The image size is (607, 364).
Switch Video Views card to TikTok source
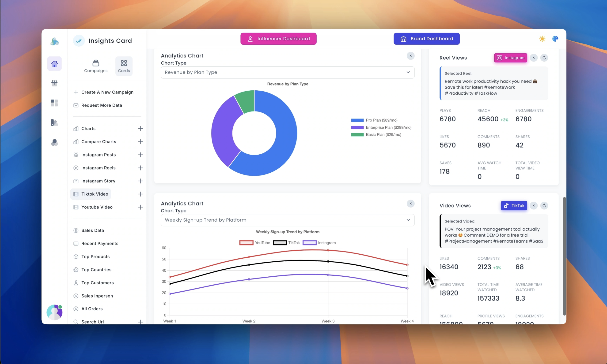point(514,206)
